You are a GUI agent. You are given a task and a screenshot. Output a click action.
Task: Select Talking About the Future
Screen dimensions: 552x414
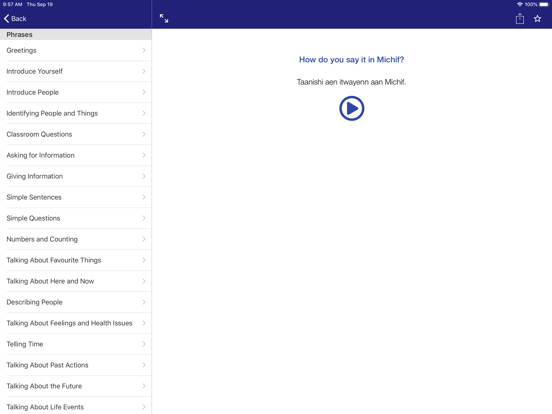(x=76, y=386)
